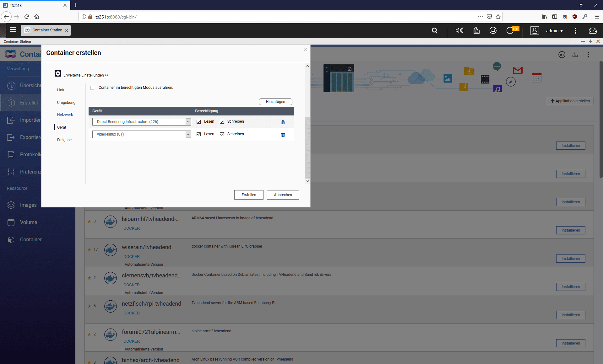This screenshot has height=364, width=603.
Task: Uncheck Lesen for Direct Rendering Infrastructure
Action: 199,122
